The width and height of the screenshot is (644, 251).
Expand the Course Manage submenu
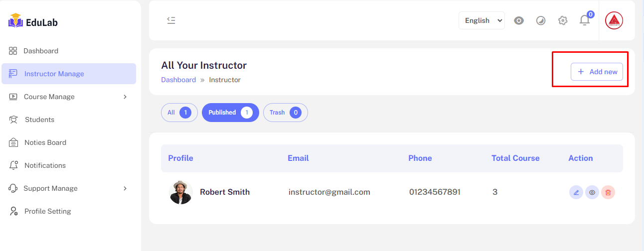[69, 97]
